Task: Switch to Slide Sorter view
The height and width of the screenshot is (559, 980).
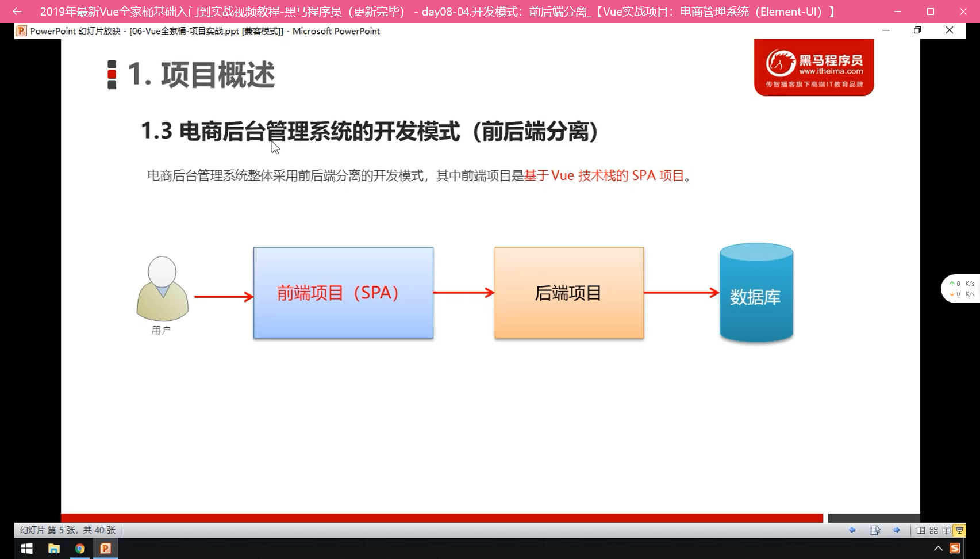Action: tap(933, 530)
